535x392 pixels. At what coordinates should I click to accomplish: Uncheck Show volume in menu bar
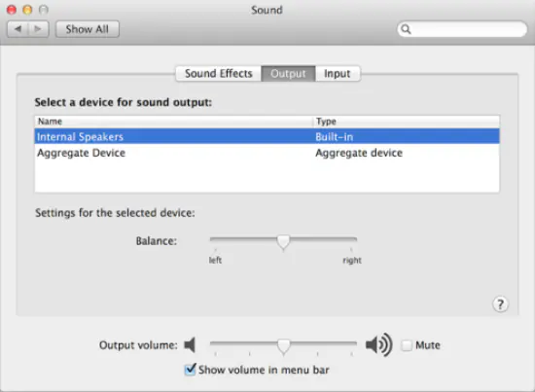tap(190, 370)
